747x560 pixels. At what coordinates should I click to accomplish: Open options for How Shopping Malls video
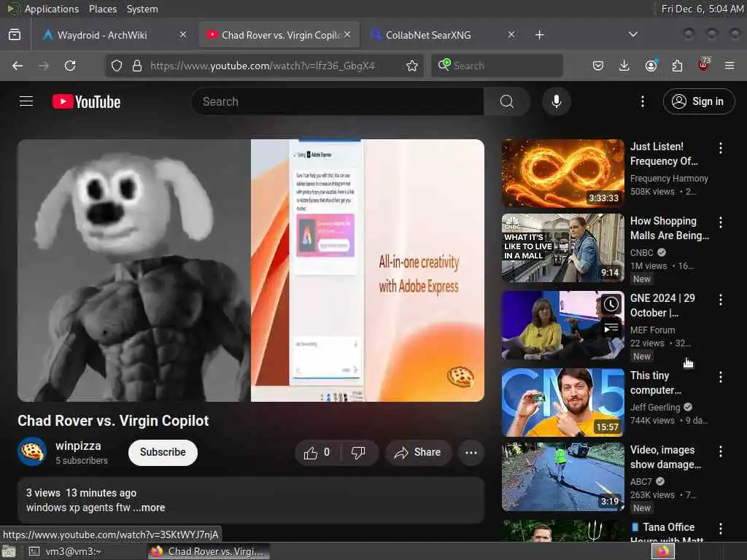point(720,222)
